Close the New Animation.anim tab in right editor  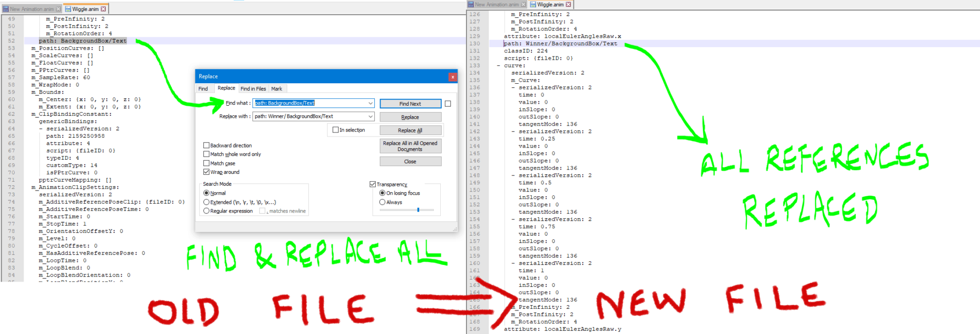523,4
